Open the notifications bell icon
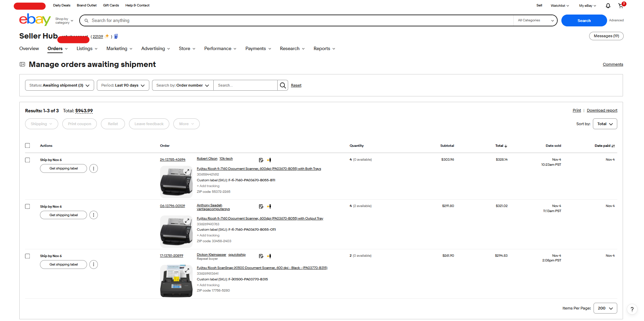The image size is (644, 321). 608,6
